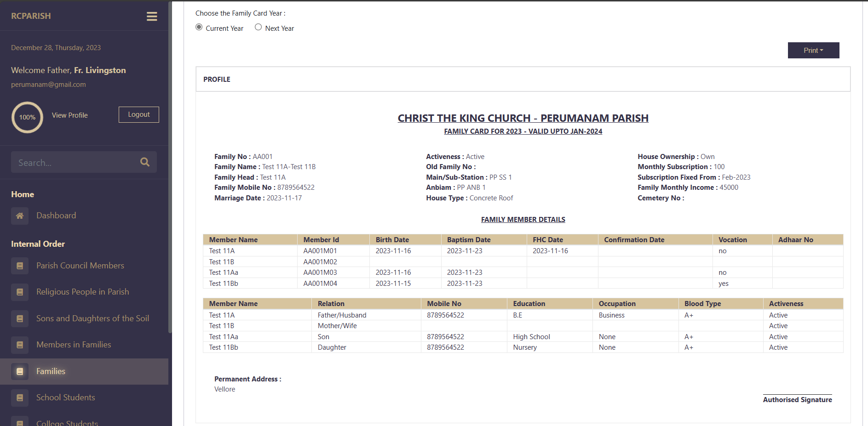The image size is (868, 426).
Task: Click the Dashboard home icon
Action: tap(20, 216)
